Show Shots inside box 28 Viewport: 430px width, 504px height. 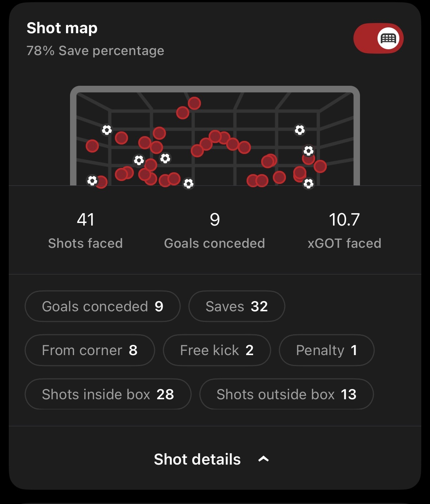click(108, 394)
